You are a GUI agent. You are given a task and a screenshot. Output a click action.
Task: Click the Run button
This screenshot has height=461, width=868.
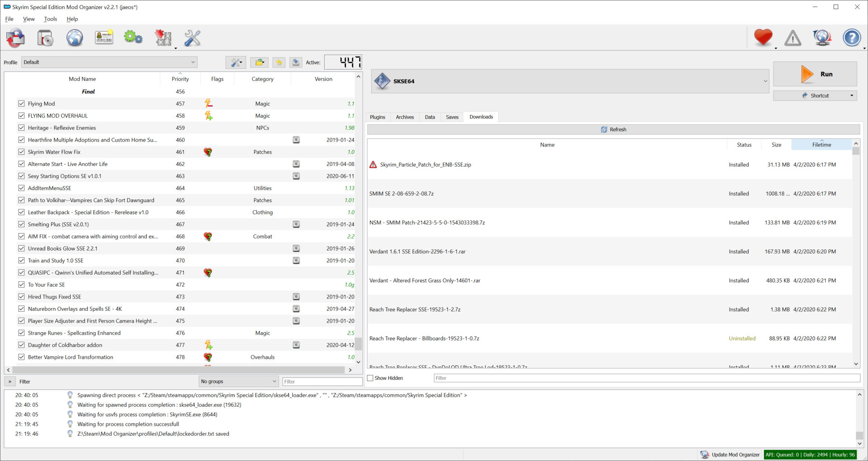tap(815, 74)
